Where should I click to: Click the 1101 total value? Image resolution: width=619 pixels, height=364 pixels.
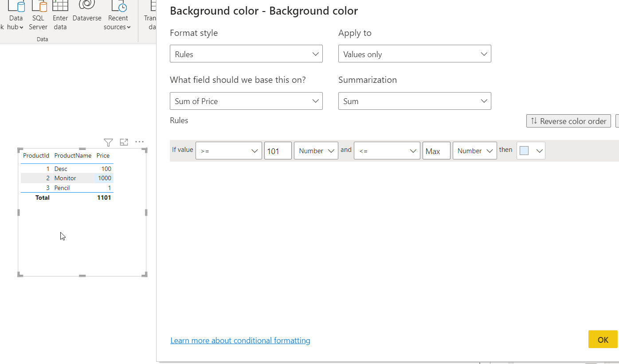[104, 197]
